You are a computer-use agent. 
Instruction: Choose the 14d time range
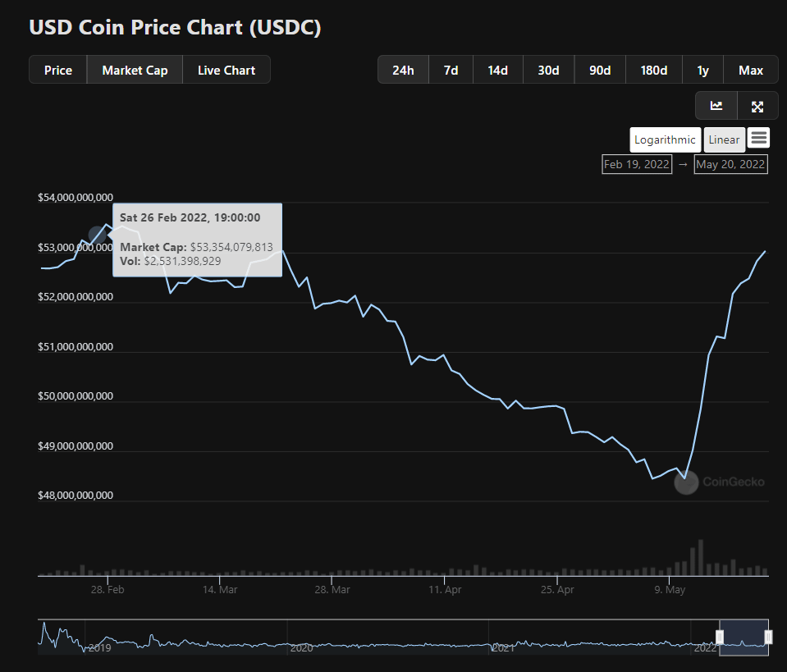pos(498,70)
